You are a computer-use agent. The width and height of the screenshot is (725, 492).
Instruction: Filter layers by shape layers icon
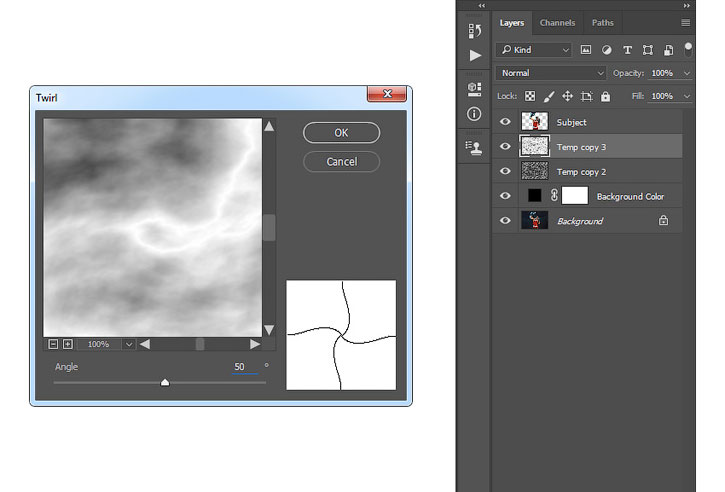click(x=648, y=50)
